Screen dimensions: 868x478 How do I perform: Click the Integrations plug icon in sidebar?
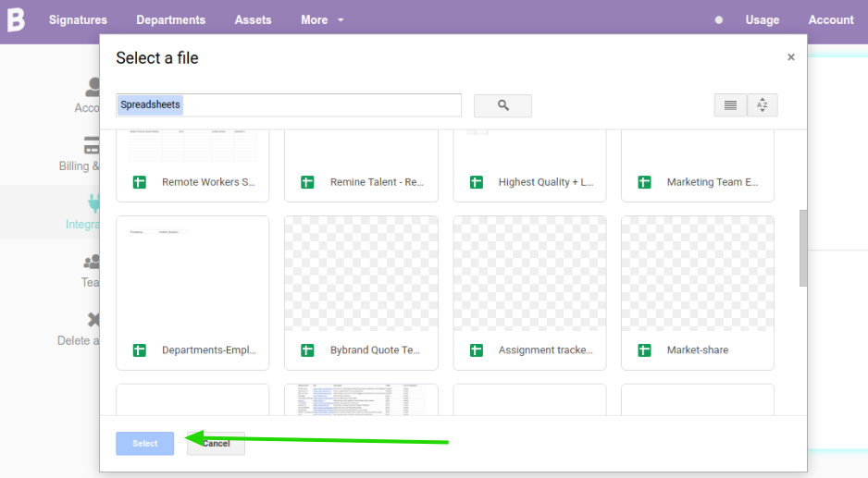[93, 202]
